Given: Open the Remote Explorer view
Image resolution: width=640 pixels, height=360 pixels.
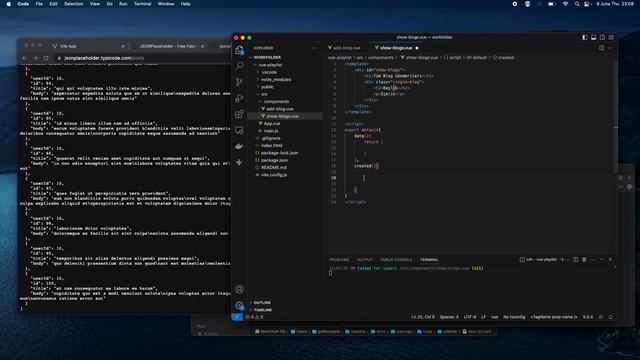Looking at the screenshot, I should pos(240,130).
